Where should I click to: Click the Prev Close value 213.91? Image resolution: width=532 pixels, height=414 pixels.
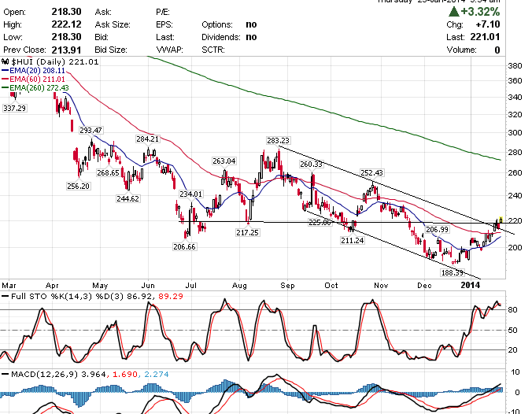coord(66,50)
